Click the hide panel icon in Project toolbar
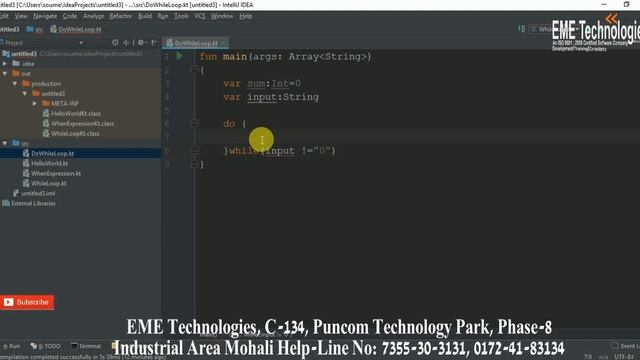 pos(154,42)
